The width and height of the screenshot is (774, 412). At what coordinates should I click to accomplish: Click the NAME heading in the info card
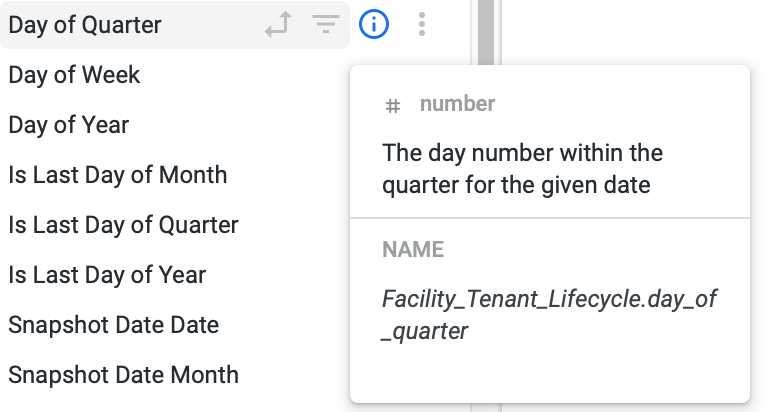412,250
